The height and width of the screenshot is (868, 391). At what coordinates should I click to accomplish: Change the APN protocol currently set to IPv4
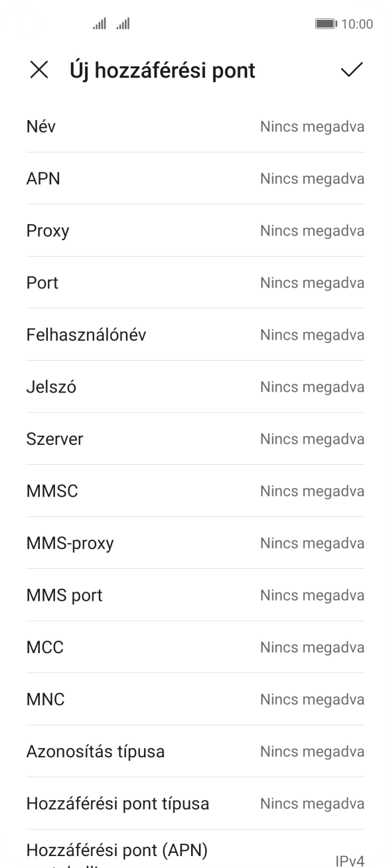tap(195, 852)
